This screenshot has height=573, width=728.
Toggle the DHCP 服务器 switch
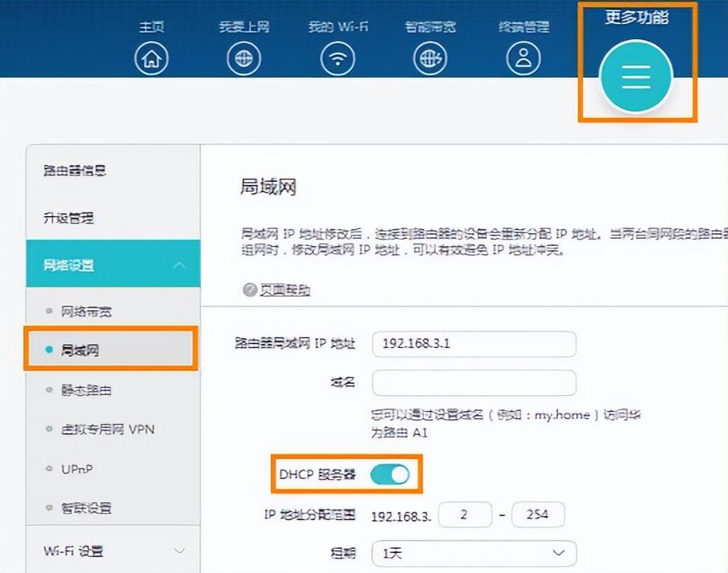point(390,475)
